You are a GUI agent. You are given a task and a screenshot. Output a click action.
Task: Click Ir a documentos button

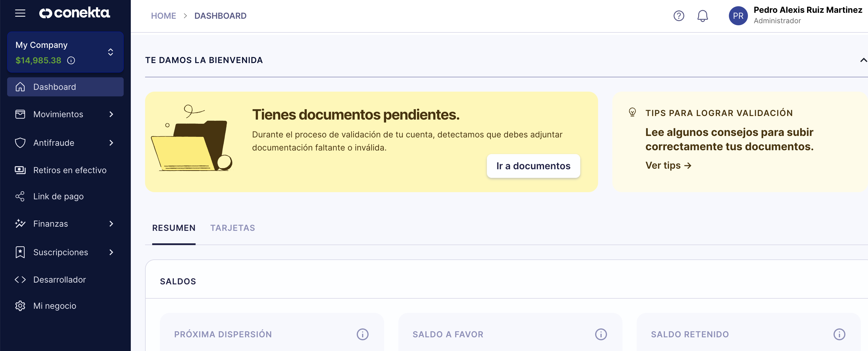coord(533,166)
